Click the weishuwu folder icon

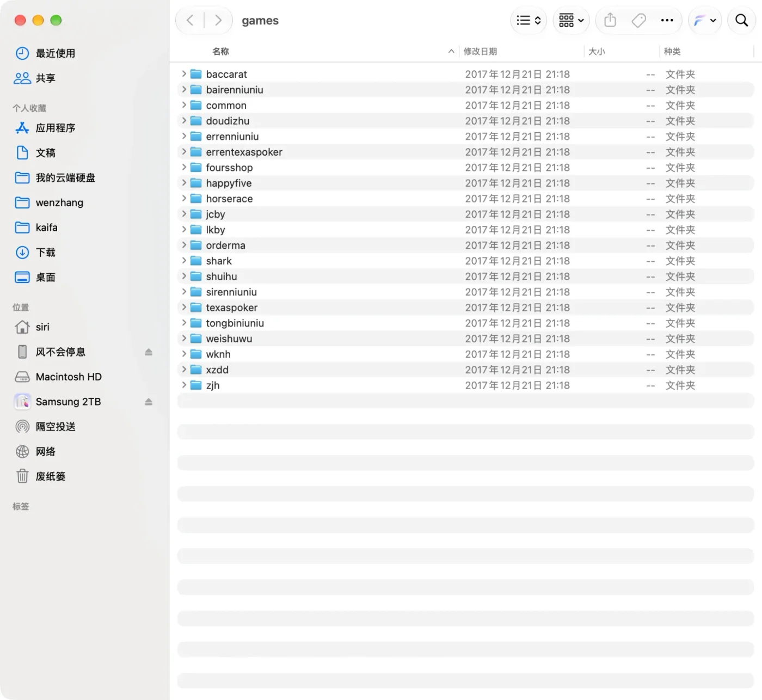tap(196, 339)
